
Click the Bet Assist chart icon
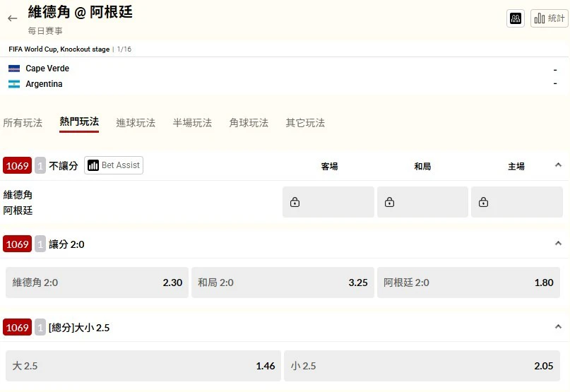pos(93,165)
